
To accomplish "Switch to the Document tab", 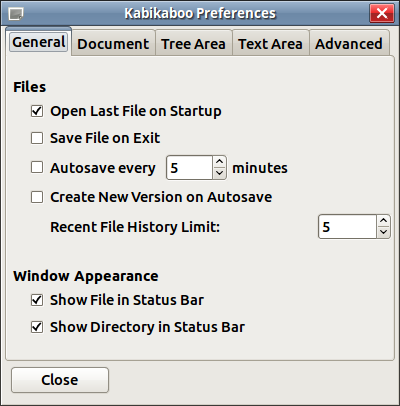I will (x=113, y=44).
